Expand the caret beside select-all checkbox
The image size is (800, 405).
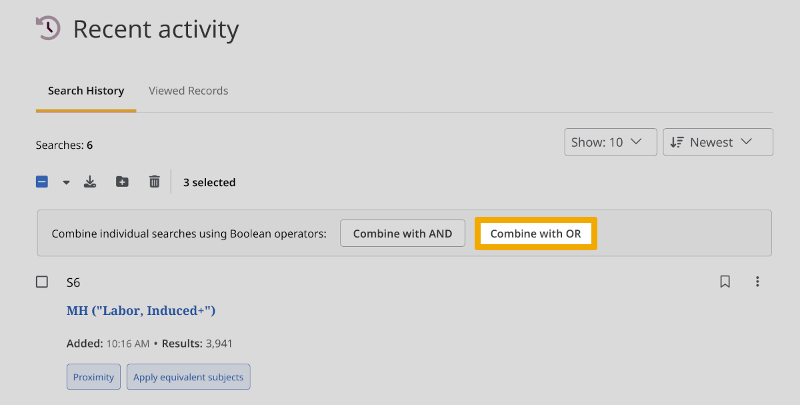coord(66,183)
